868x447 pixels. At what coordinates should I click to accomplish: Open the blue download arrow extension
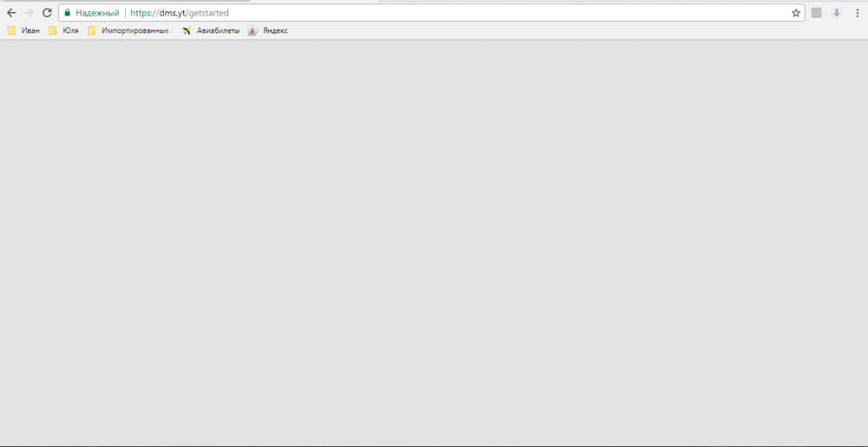coord(837,13)
